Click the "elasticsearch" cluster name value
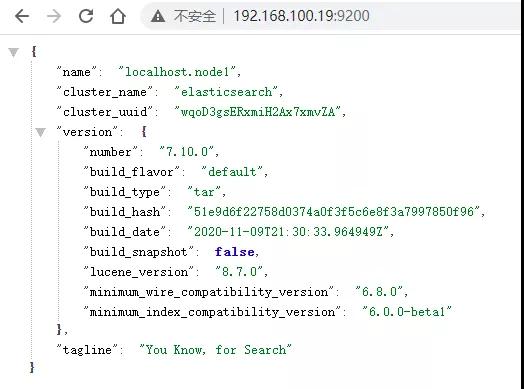Viewport: 524px width, 389px height. click(227, 92)
